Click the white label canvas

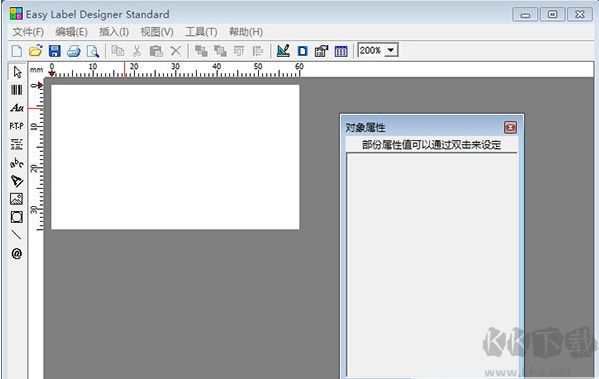click(175, 157)
